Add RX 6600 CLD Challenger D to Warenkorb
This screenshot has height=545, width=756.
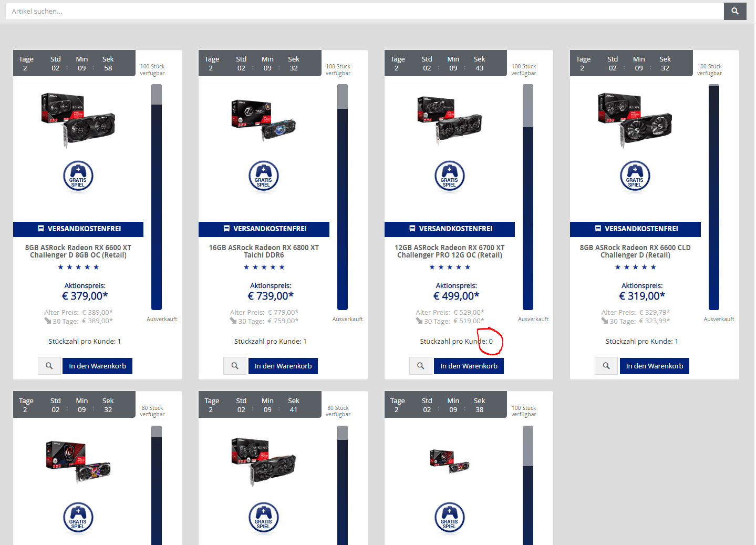(655, 366)
